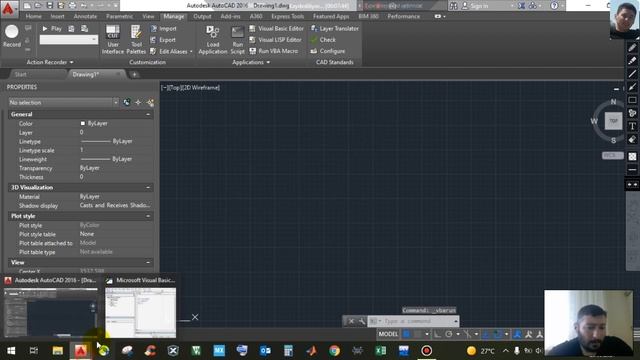Switch to the Parametric ribbon tab
This screenshot has height=360, width=640.
point(120,16)
